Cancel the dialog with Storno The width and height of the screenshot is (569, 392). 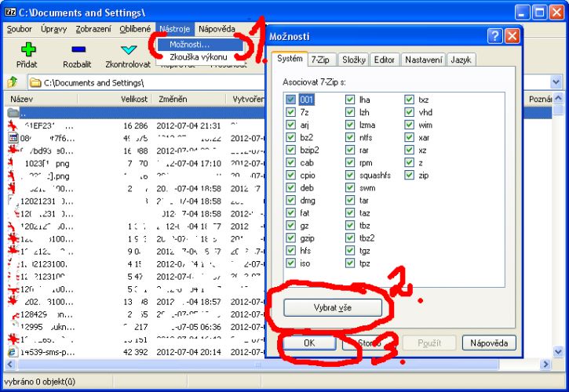(x=369, y=343)
